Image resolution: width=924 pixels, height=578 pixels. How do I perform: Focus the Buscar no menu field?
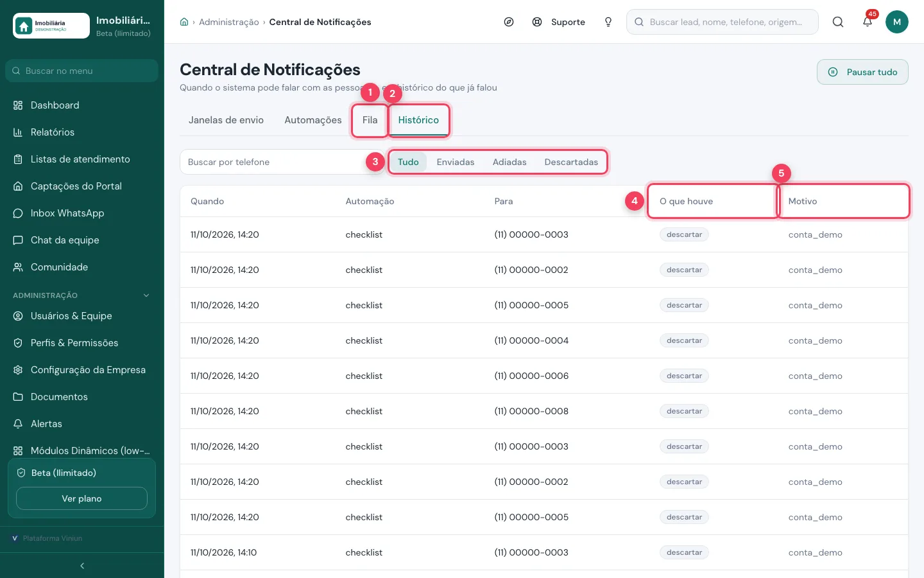(81, 71)
